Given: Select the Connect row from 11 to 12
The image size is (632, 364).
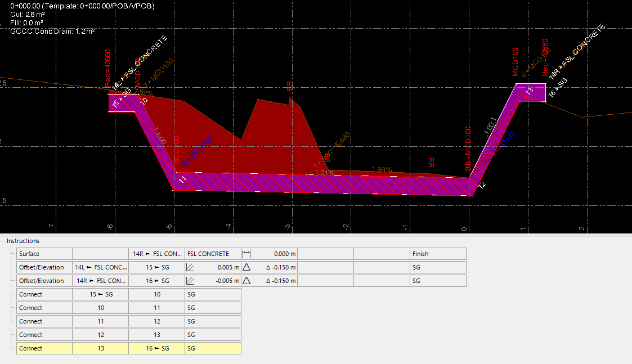Looking at the screenshot, I should click(x=44, y=321).
